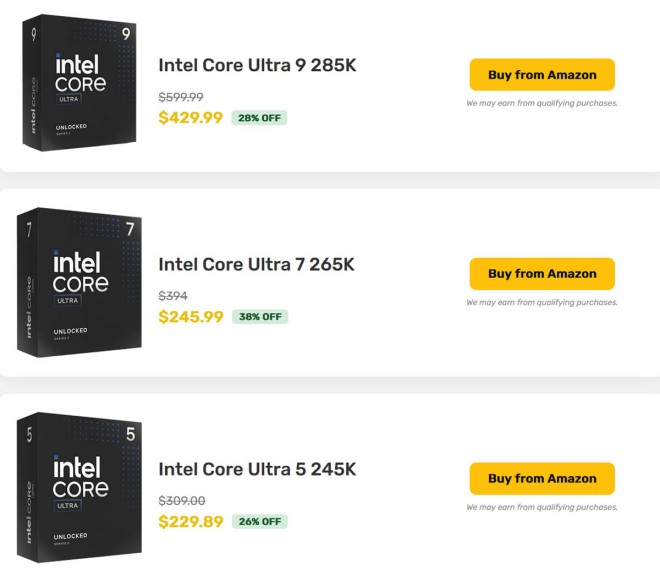This screenshot has width=660, height=575.
Task: Click the $229.89 sale price
Action: pyautogui.click(x=191, y=521)
